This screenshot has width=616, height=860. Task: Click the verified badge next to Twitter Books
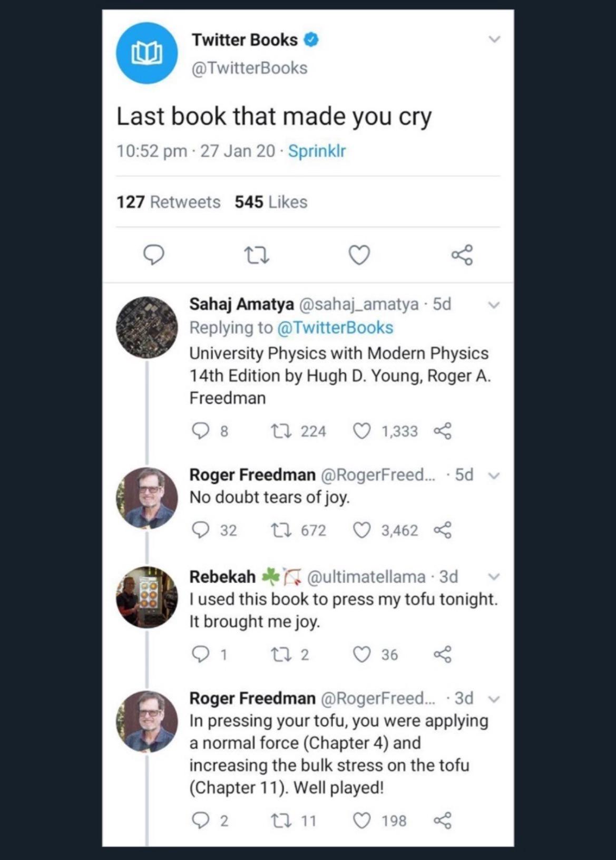(311, 39)
